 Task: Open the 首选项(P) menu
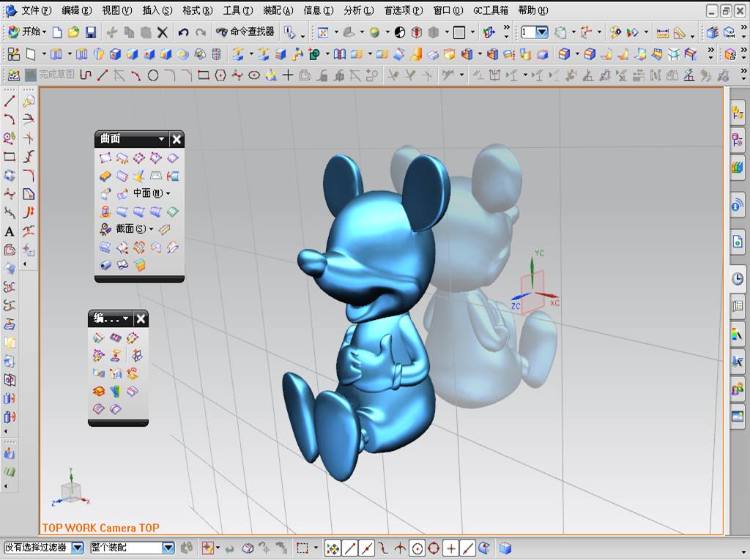pyautogui.click(x=404, y=10)
